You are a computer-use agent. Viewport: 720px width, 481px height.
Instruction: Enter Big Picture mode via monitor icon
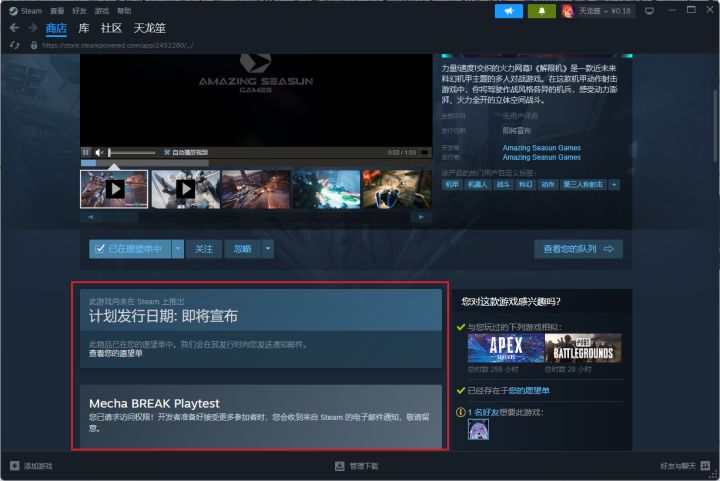[x=649, y=11]
